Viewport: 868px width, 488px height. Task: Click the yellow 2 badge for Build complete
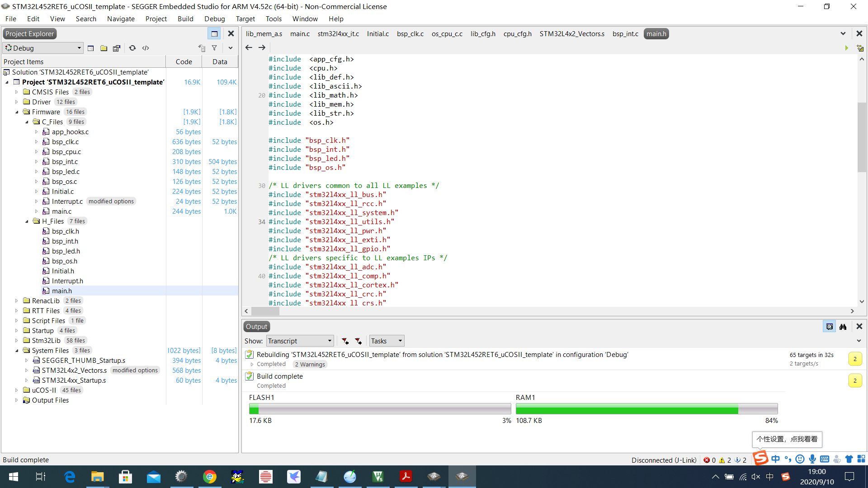855,380
